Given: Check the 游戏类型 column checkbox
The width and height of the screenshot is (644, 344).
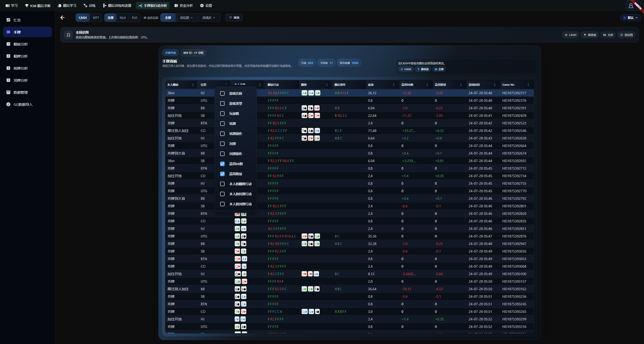Looking at the screenshot, I should [222, 104].
